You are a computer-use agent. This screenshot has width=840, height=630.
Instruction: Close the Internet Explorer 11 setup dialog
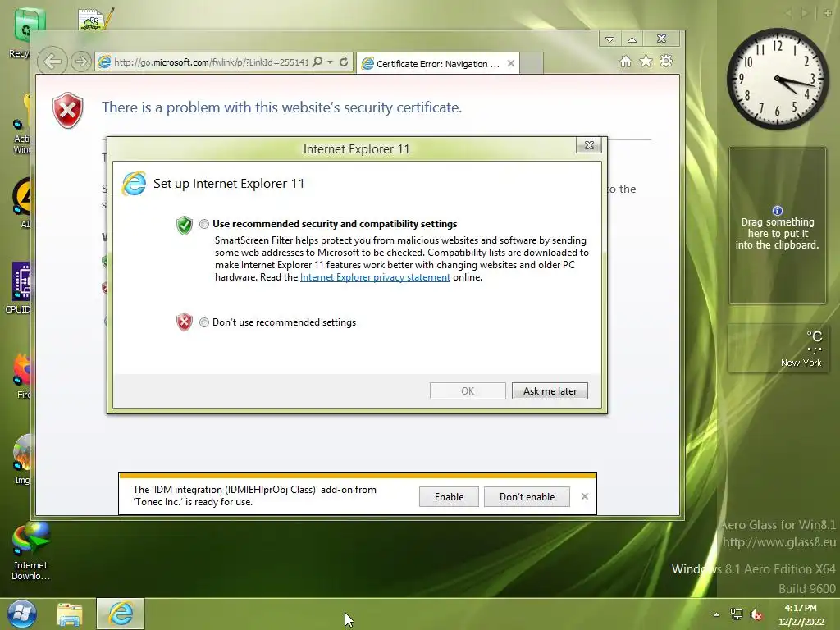click(589, 145)
